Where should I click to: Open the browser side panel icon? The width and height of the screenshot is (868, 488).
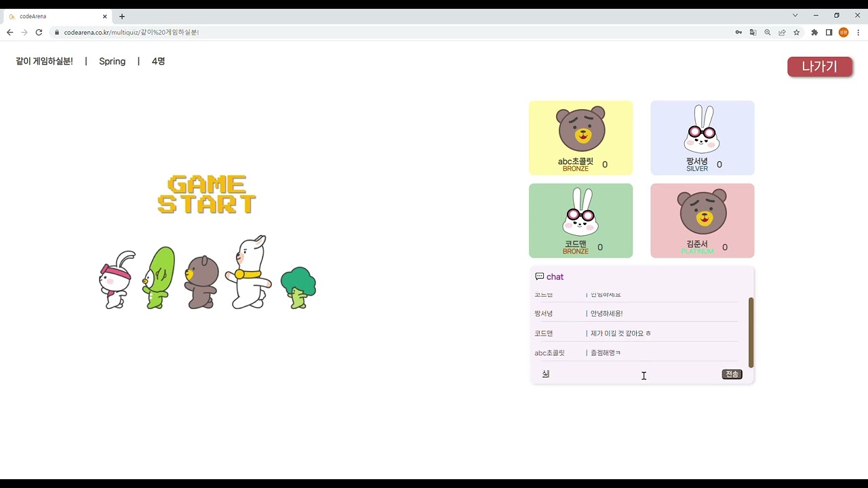point(828,32)
